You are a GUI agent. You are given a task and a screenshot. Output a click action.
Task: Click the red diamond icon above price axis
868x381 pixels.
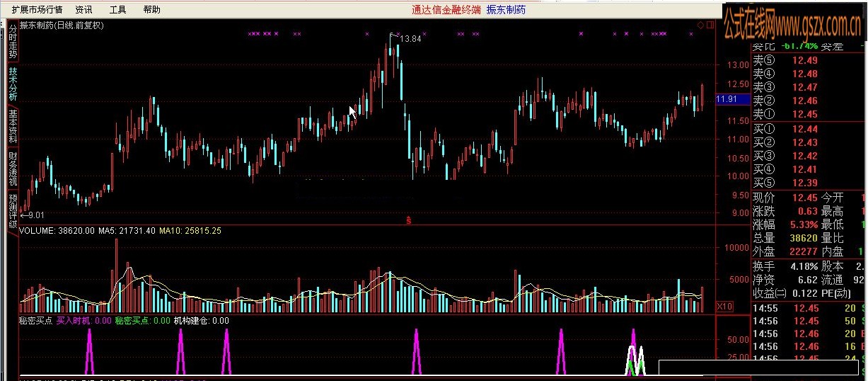[700, 25]
